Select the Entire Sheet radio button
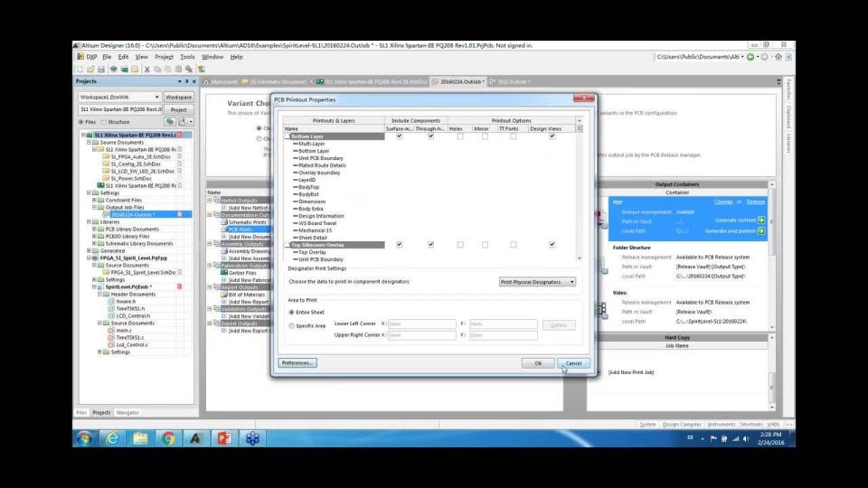Viewport: 868px width, 488px height. click(x=292, y=312)
